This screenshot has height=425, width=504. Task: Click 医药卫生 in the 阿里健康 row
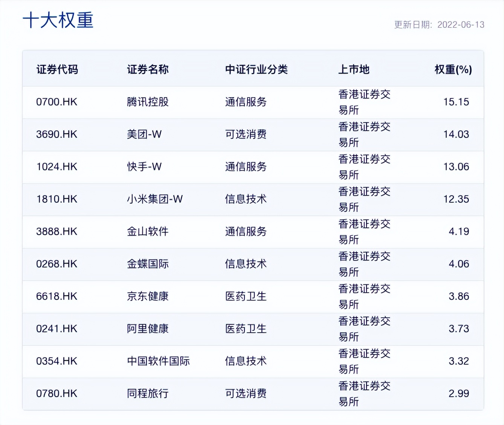[246, 329]
